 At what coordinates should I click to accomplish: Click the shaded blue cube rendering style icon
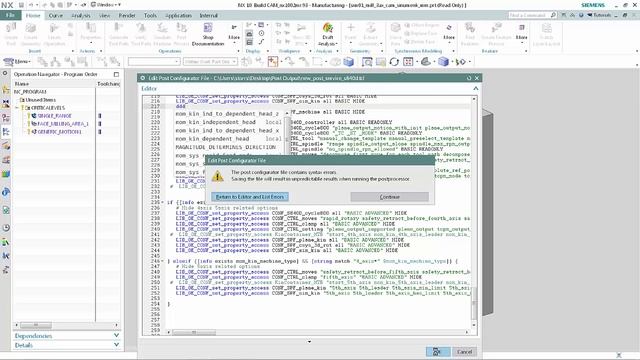coord(443,62)
